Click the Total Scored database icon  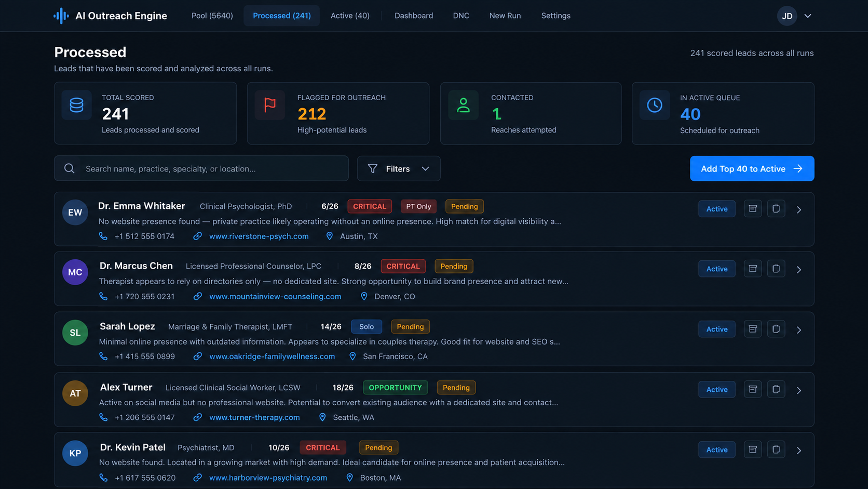click(77, 105)
